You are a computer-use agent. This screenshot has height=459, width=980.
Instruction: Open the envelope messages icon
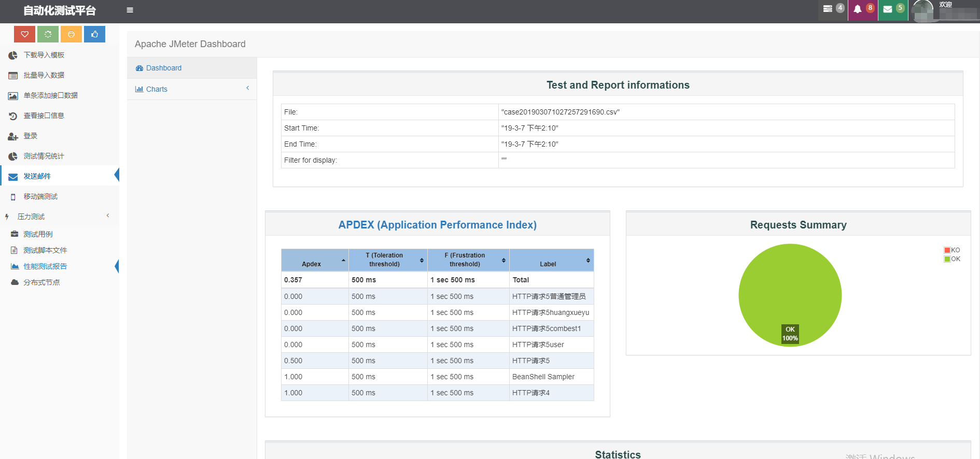[x=888, y=9]
